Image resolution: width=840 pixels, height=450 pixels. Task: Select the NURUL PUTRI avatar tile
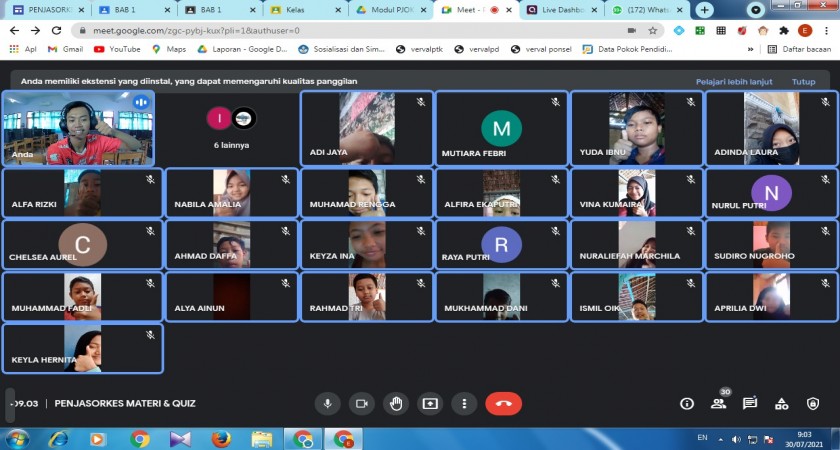[x=771, y=193]
